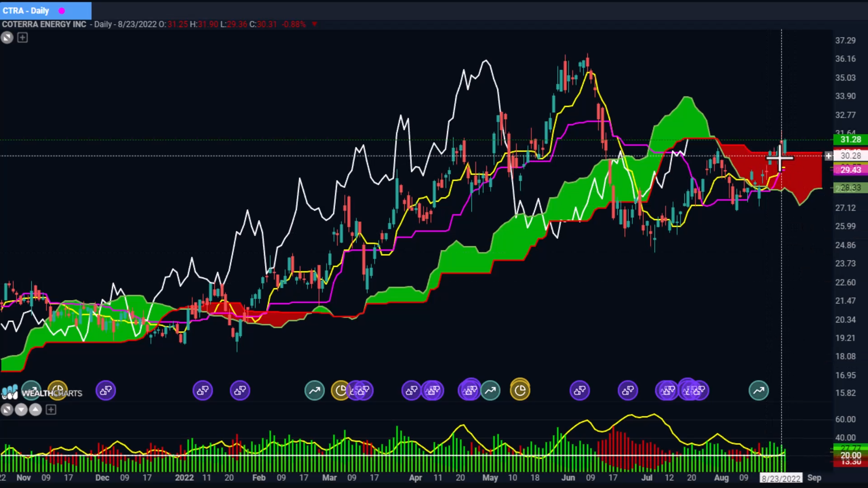
Task: Open the teal trend marker in mid August
Action: (x=759, y=390)
